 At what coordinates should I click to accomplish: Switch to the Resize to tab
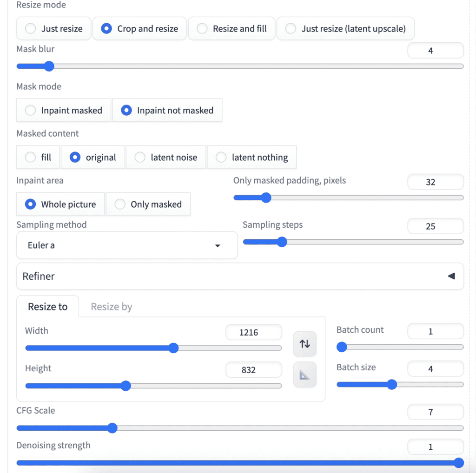[48, 307]
